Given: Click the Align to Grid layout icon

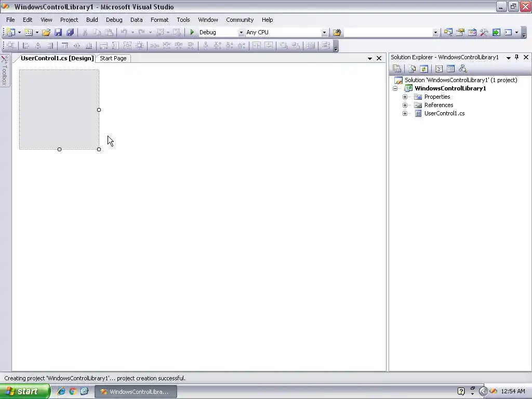Looking at the screenshot, I should coord(11,46).
